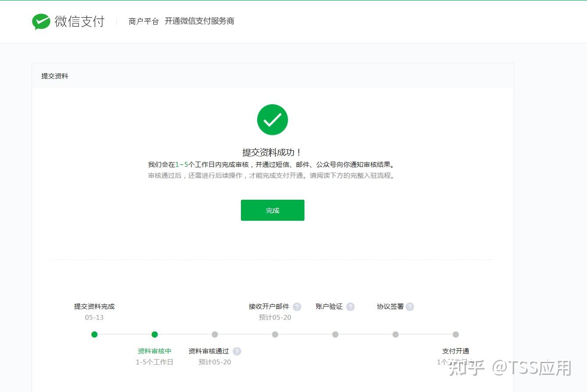Click 预计05-20 under 接收开户邮件
The width and height of the screenshot is (587, 392).
[x=275, y=318]
